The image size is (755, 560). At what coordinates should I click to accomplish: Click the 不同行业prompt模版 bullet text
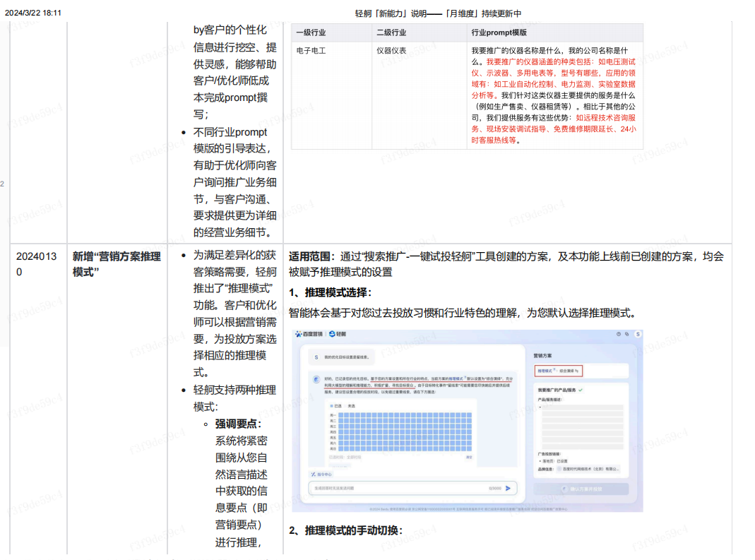[235, 182]
